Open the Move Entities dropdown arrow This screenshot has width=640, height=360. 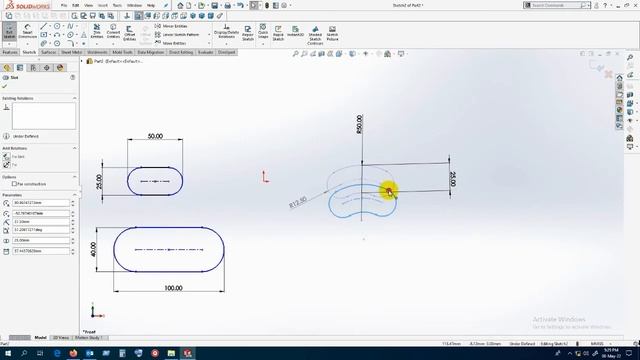[x=209, y=43]
